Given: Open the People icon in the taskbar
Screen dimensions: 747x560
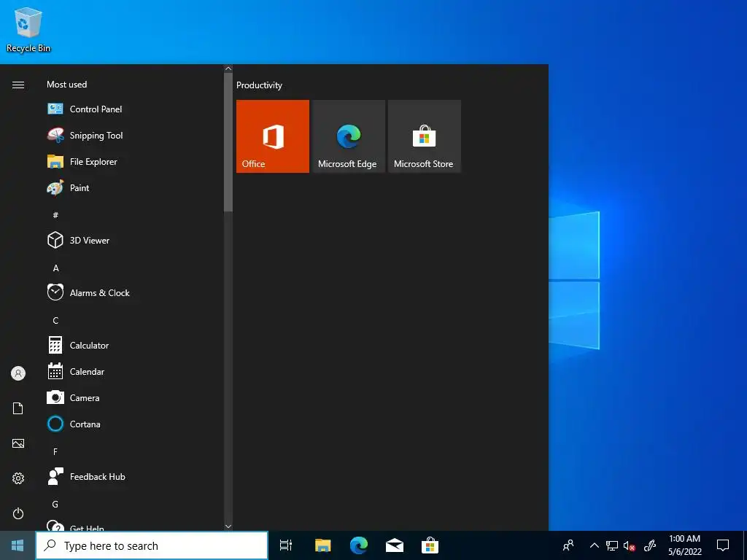Looking at the screenshot, I should 568,545.
